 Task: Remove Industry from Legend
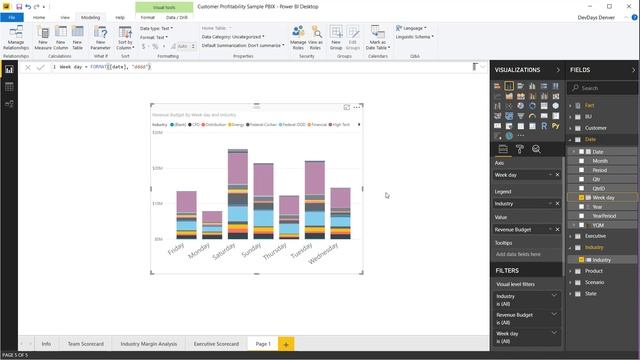(x=558, y=203)
